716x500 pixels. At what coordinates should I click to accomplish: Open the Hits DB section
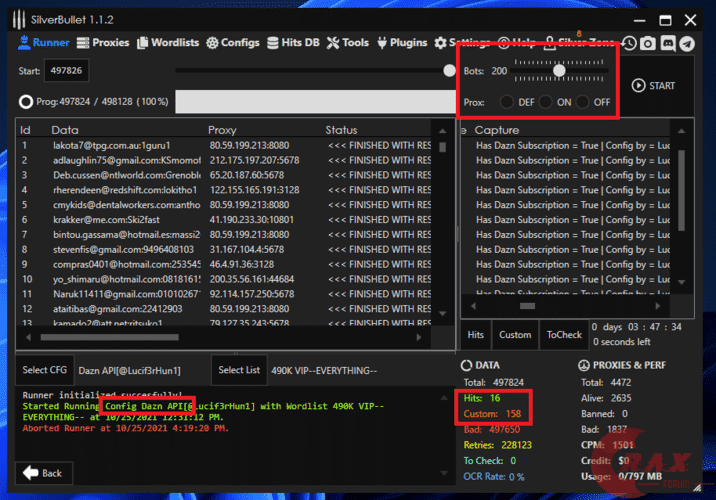tap(294, 43)
